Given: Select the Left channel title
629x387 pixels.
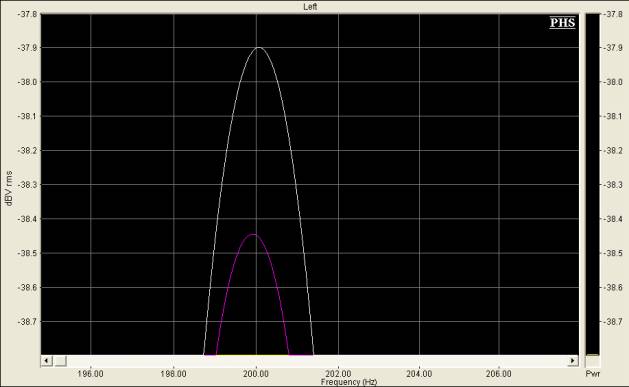Looking at the screenshot, I should tap(310, 6).
